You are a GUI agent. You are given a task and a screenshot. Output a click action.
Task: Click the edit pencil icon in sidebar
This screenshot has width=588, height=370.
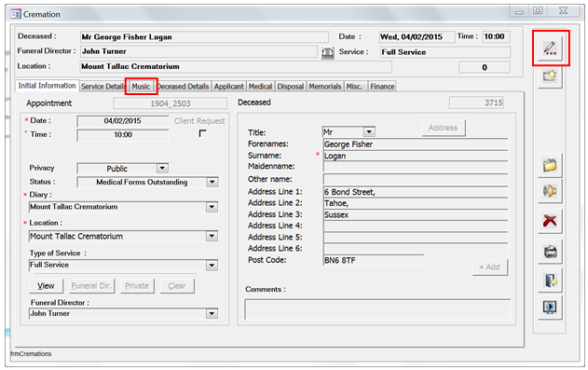point(550,48)
